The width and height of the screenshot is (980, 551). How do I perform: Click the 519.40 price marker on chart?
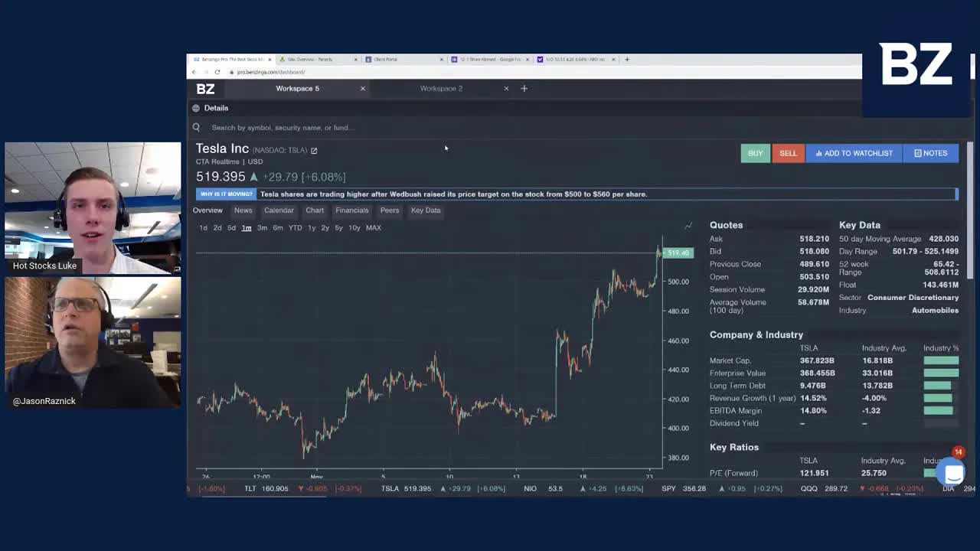[678, 253]
